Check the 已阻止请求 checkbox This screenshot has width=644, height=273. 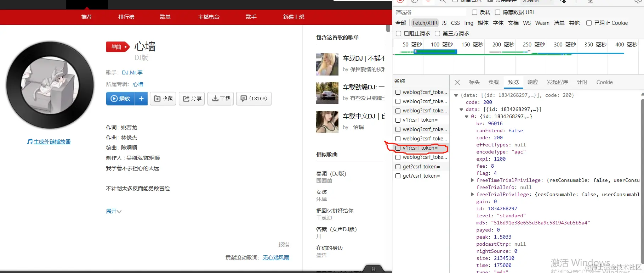[398, 33]
